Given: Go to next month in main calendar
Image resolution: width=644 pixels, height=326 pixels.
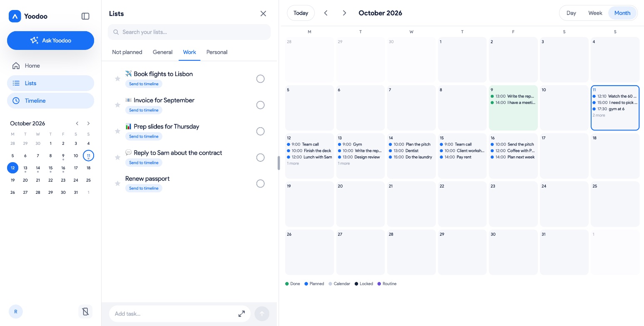Looking at the screenshot, I should [x=344, y=13].
